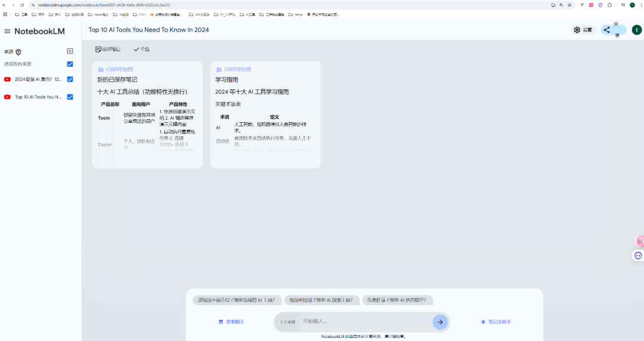Screen dimensions: 644x341
Task: Open the green account avatar in NotebookLM header
Action: coord(636,30)
